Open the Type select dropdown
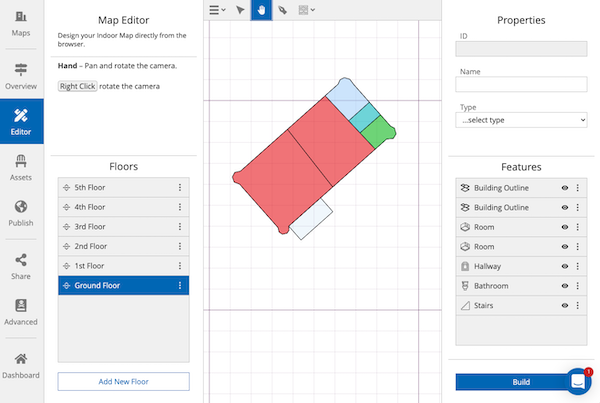This screenshot has width=600, height=403. pos(521,120)
